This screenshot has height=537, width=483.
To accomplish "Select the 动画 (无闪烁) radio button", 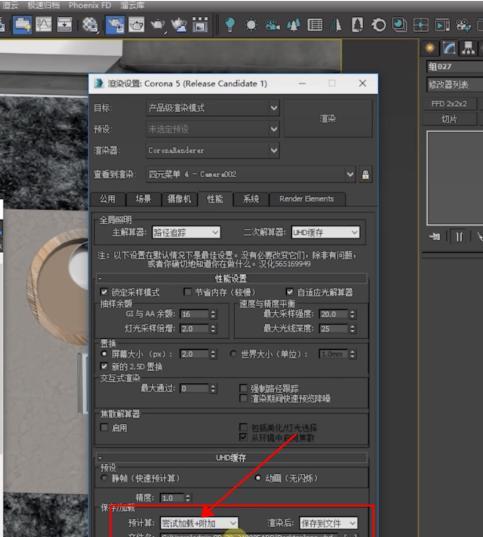I will [x=258, y=478].
